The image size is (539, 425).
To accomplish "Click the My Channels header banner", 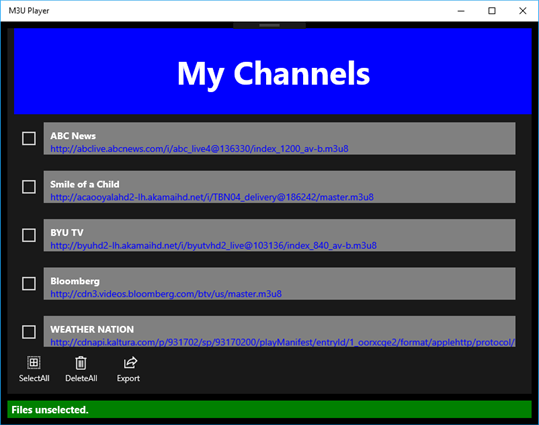I will pos(273,71).
